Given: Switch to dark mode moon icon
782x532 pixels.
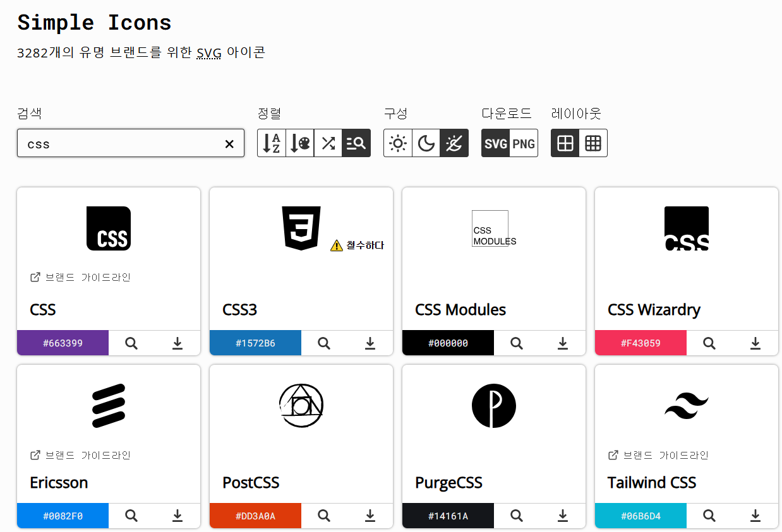Looking at the screenshot, I should tap(426, 143).
